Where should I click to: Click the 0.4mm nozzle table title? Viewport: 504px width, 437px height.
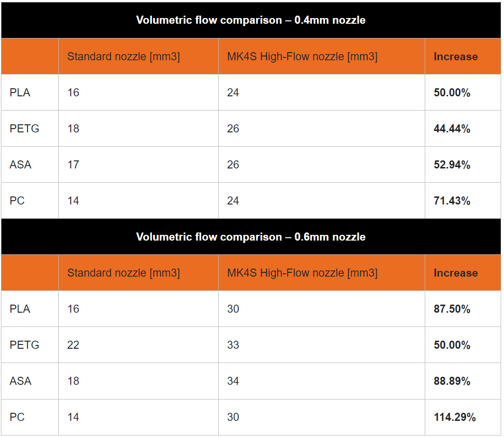pyautogui.click(x=251, y=20)
